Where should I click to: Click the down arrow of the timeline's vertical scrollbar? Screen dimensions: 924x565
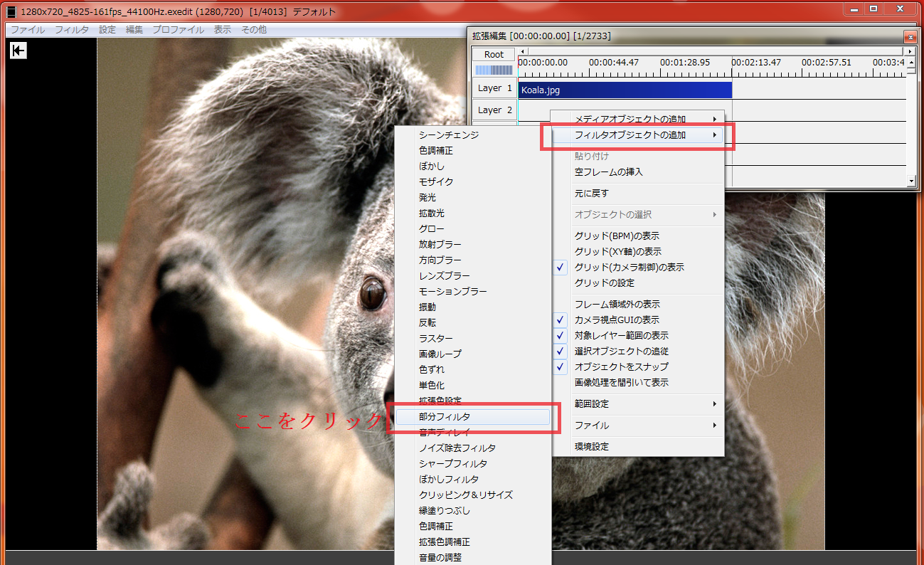coord(912,181)
